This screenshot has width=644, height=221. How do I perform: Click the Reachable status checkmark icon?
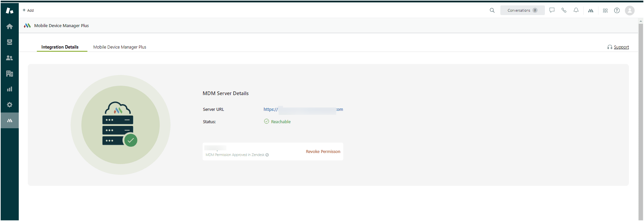[x=267, y=122]
